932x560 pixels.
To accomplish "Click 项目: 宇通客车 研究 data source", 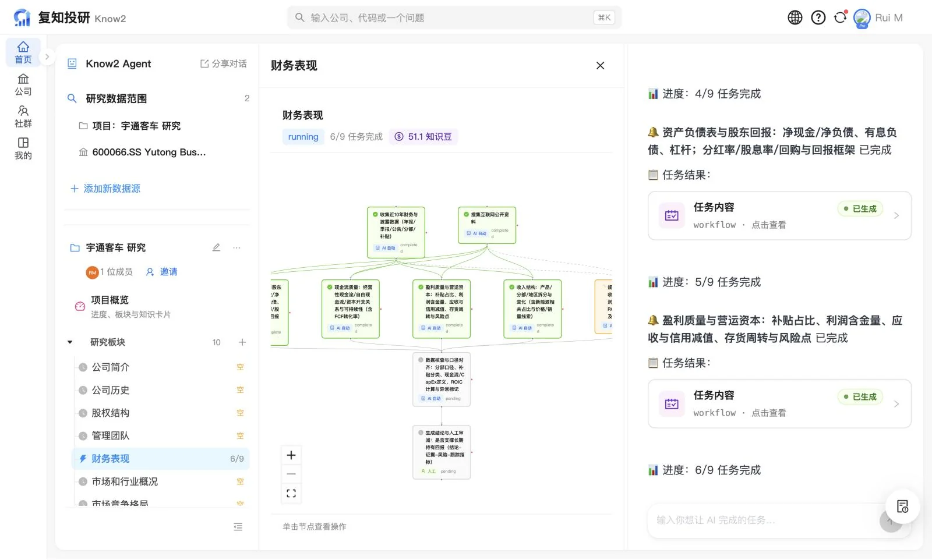I will [x=130, y=126].
